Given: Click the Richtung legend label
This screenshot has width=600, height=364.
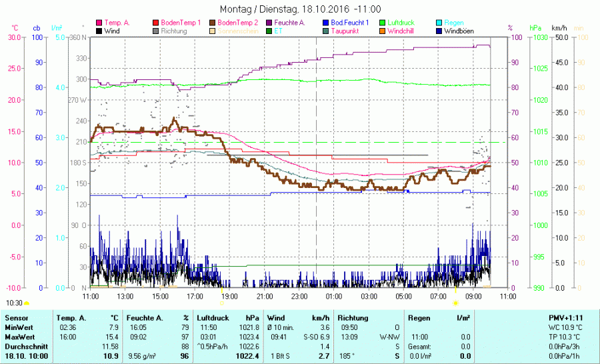Looking at the screenshot, I should [x=174, y=31].
